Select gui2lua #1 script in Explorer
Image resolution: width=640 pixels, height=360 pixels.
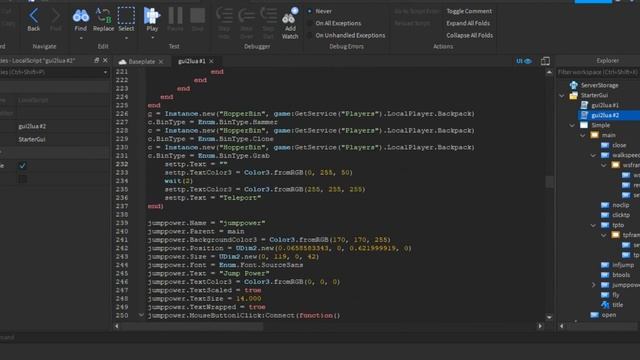point(604,105)
